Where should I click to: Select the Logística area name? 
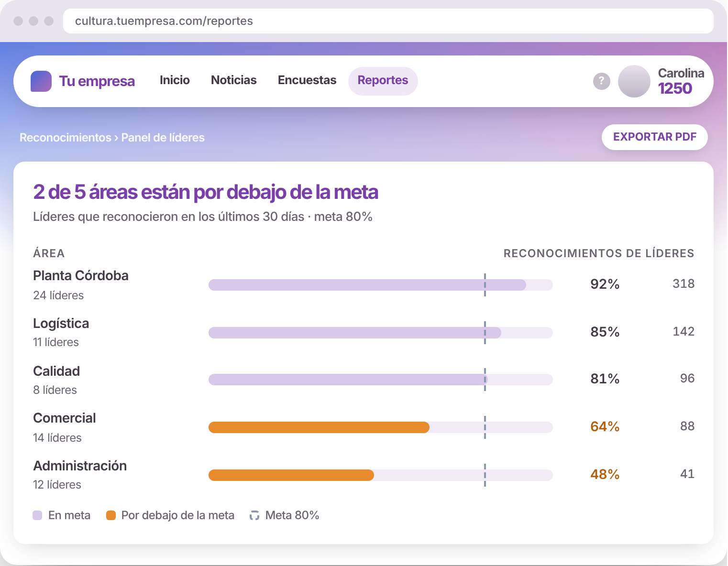[61, 324]
